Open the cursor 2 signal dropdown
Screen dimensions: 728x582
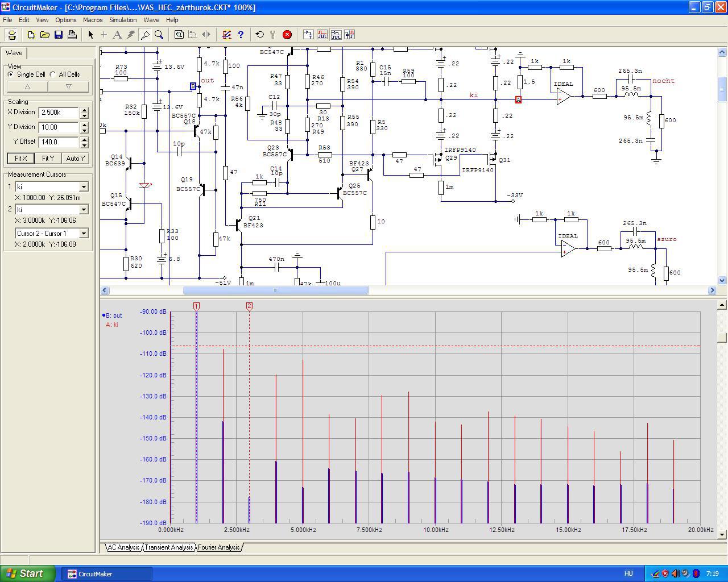point(84,210)
